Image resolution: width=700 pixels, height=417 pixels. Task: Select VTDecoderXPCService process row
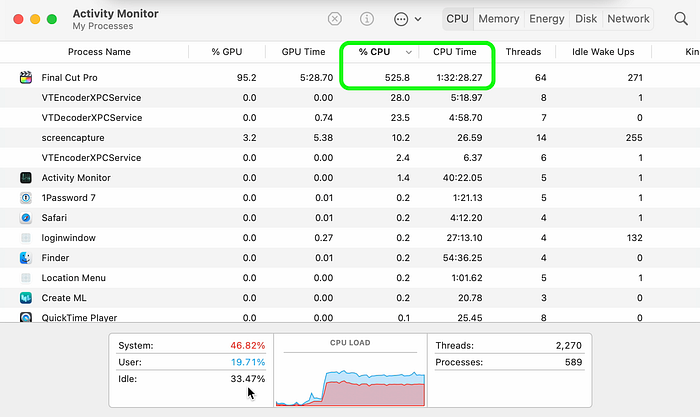(x=350, y=117)
